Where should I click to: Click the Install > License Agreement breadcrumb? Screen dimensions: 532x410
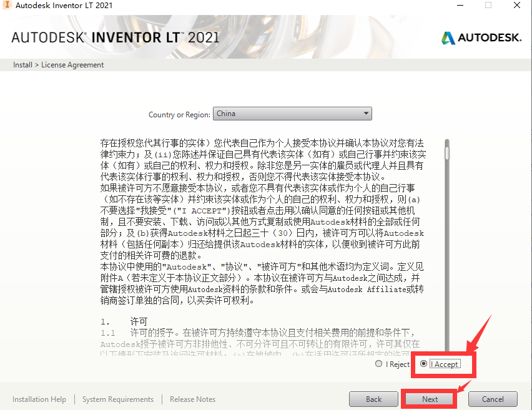click(x=58, y=65)
